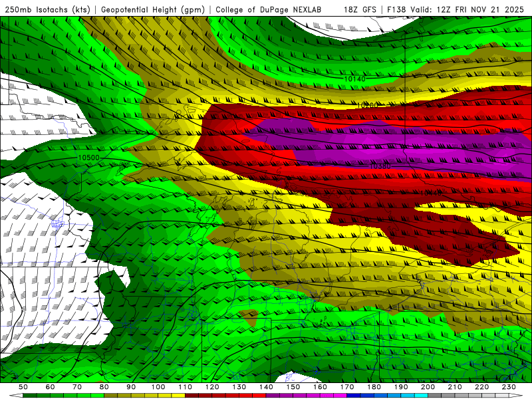Pick the bright green swatch just before 80
532x399 pixels.
click(x=97, y=396)
